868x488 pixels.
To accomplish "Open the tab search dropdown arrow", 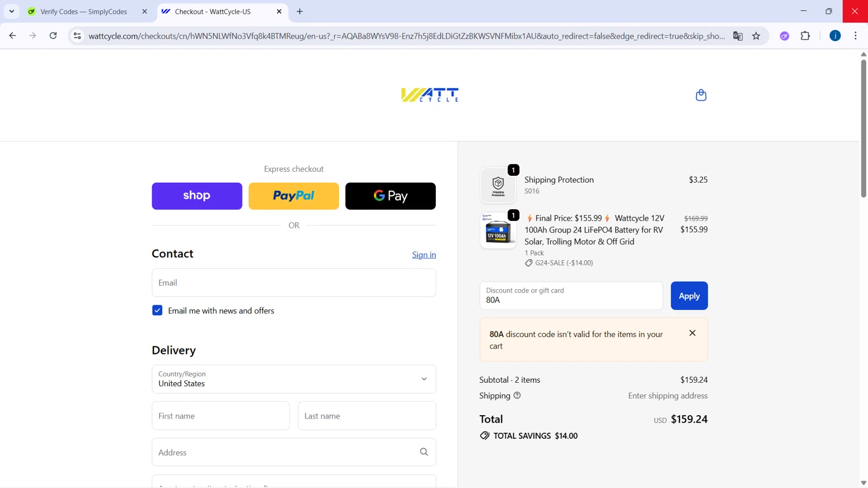I will [12, 12].
